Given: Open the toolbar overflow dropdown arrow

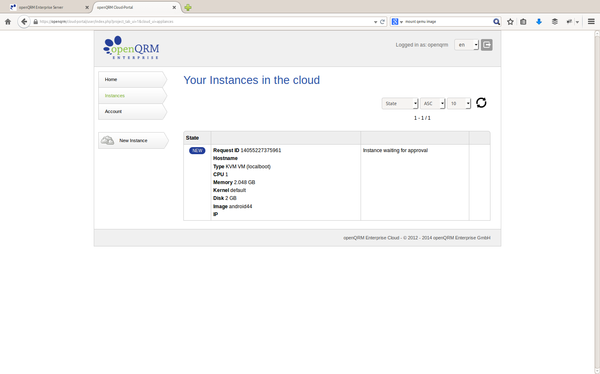Looking at the screenshot, I should click(577, 22).
